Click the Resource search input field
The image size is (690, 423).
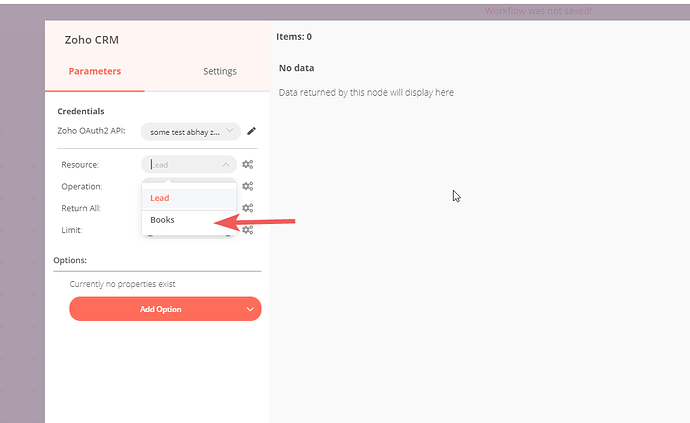[180, 165]
